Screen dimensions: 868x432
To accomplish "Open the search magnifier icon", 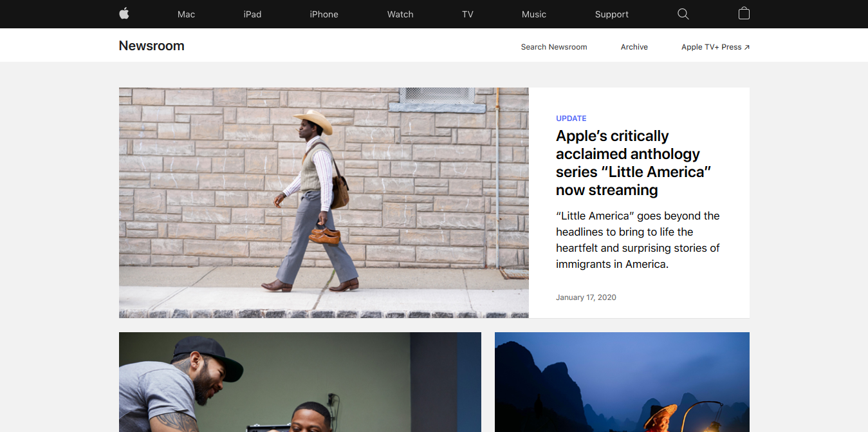I will (683, 14).
